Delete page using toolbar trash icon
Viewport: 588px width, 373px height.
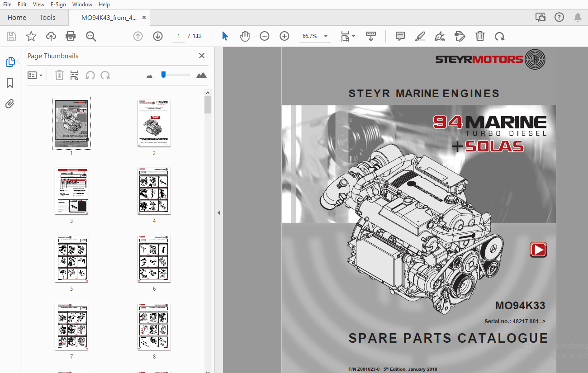tap(480, 36)
